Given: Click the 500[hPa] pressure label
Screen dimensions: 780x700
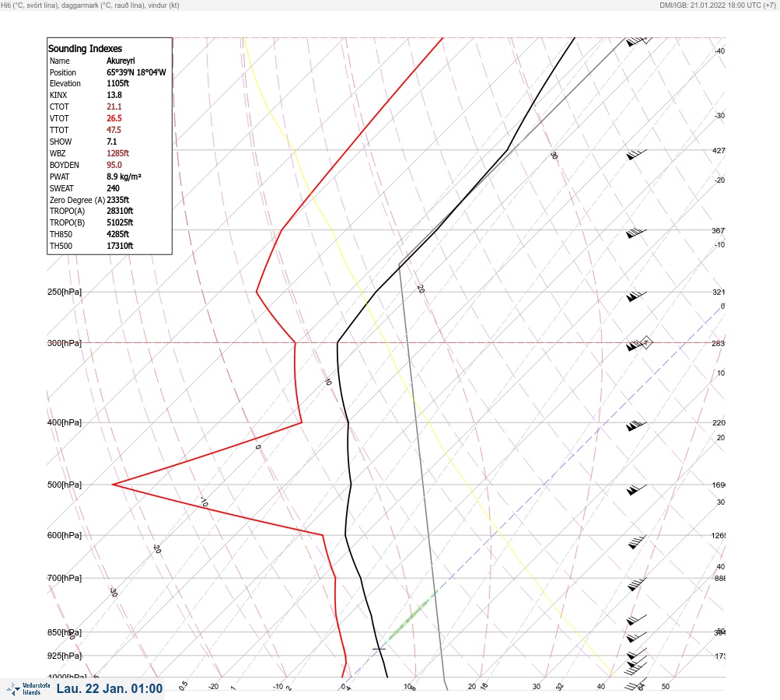Looking at the screenshot, I should click(x=65, y=485).
